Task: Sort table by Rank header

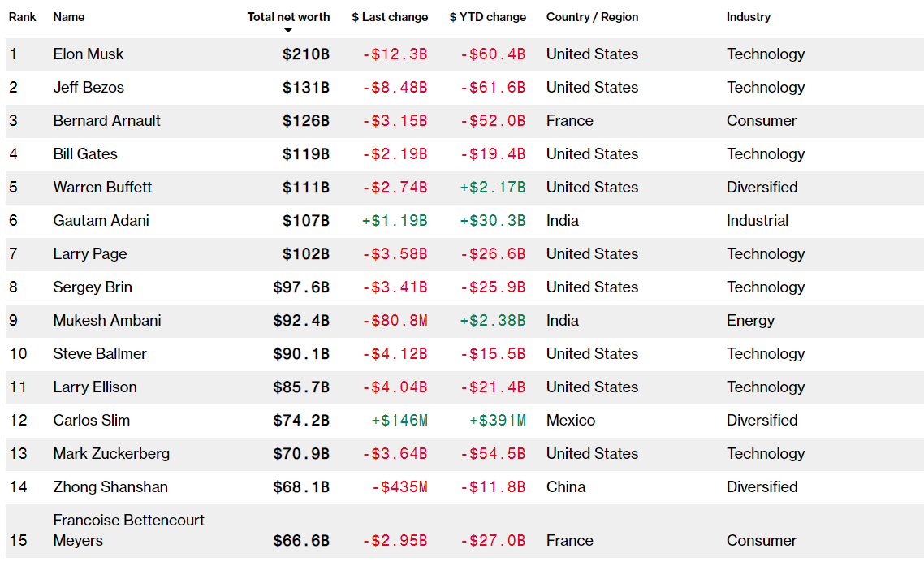Action: pyautogui.click(x=23, y=17)
